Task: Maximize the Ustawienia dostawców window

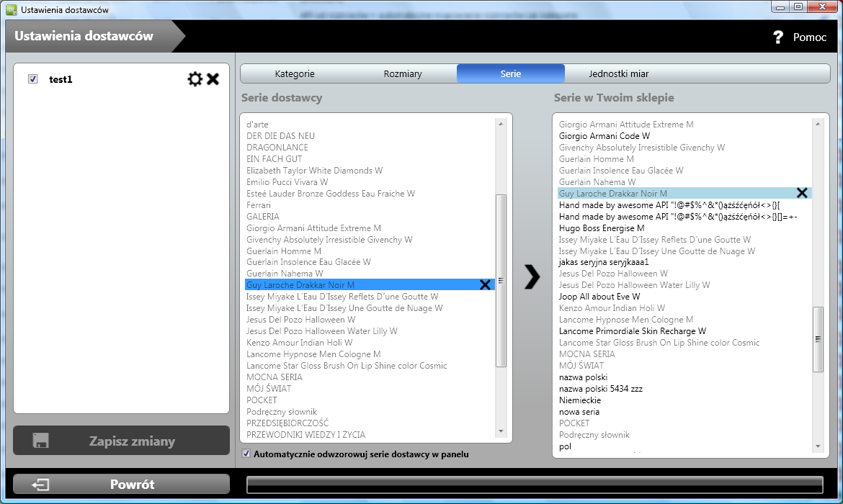Action: [x=798, y=7]
